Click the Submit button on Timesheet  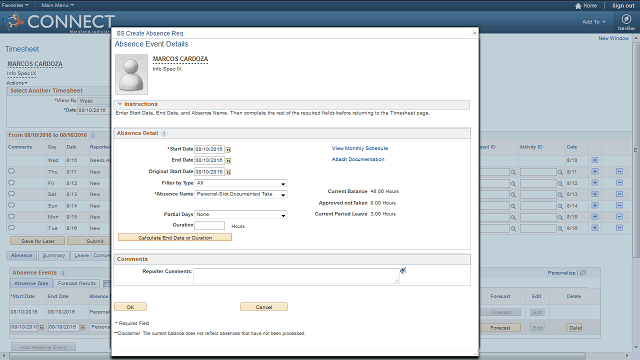click(x=89, y=241)
